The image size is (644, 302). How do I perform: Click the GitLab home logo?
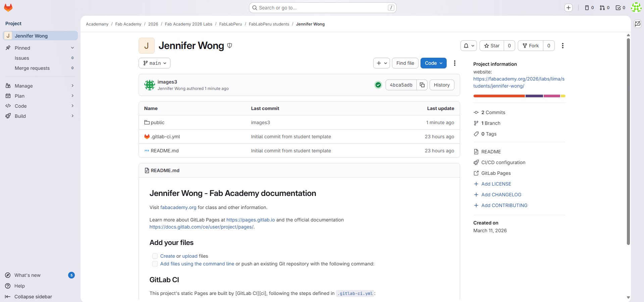coord(8,7)
